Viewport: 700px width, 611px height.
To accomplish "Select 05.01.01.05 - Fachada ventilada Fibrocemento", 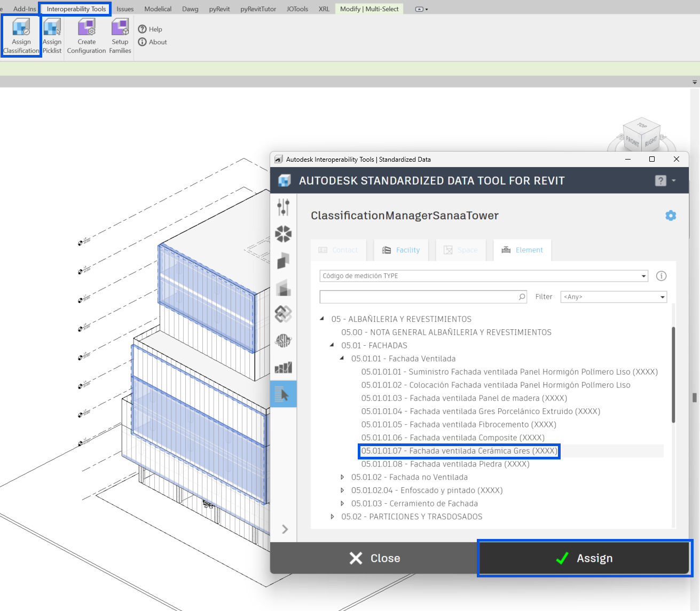I will click(459, 424).
